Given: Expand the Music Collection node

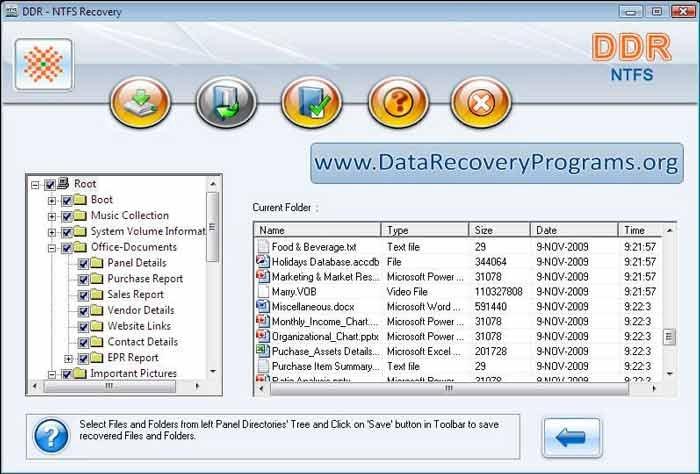Looking at the screenshot, I should tap(52, 217).
